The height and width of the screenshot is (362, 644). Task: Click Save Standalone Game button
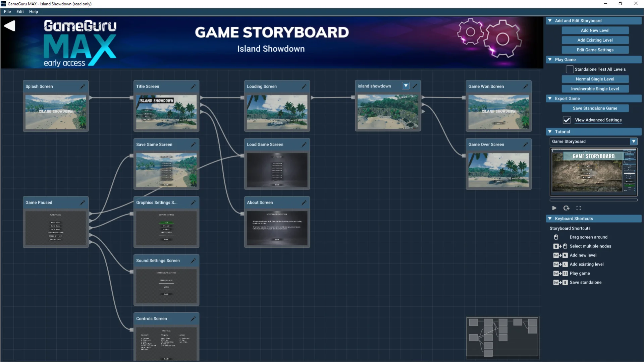point(595,108)
